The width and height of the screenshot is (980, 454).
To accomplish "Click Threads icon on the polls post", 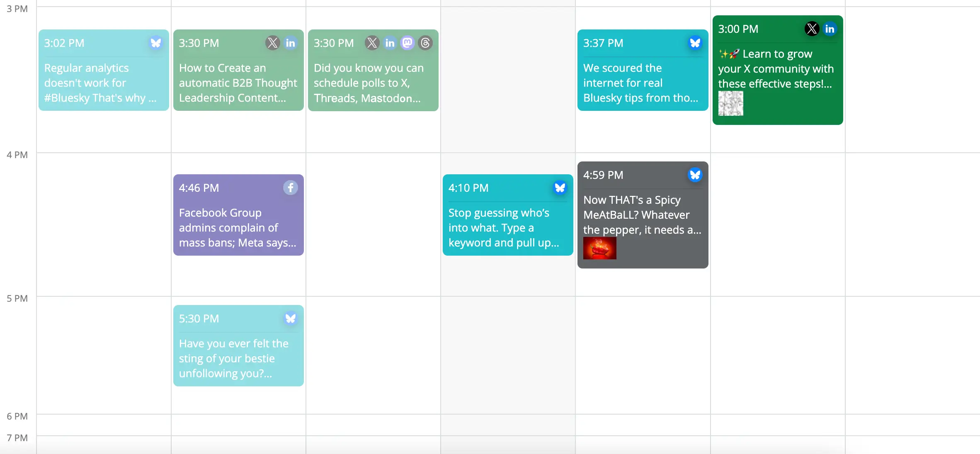I will point(425,43).
